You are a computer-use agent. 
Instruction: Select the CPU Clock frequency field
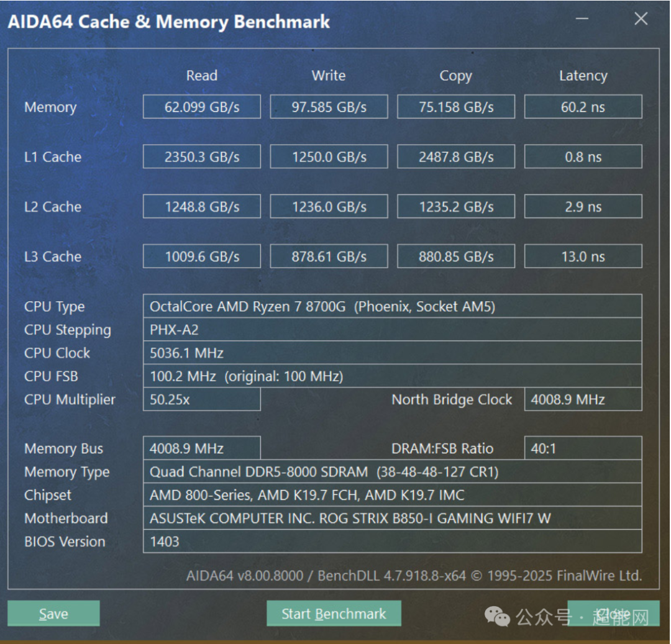(x=393, y=353)
